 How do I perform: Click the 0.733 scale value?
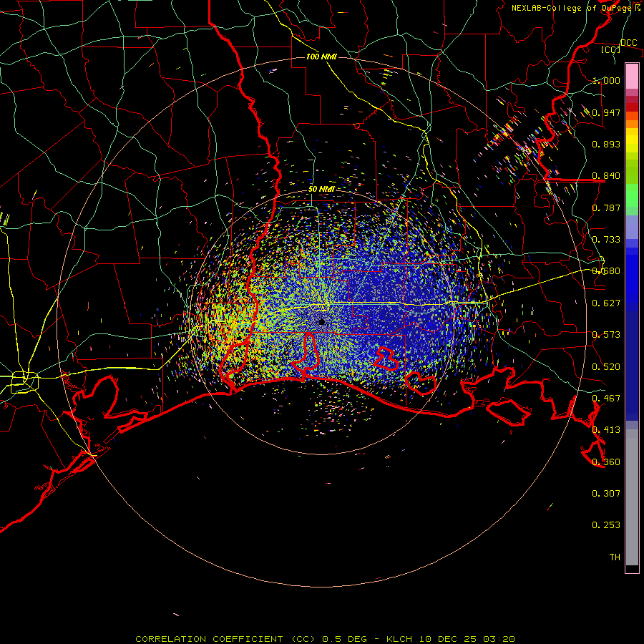[x=606, y=240]
